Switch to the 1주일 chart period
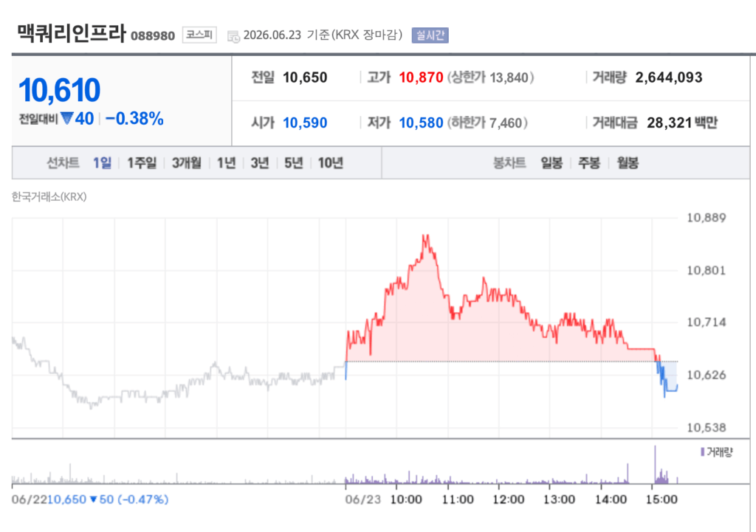 (x=142, y=163)
